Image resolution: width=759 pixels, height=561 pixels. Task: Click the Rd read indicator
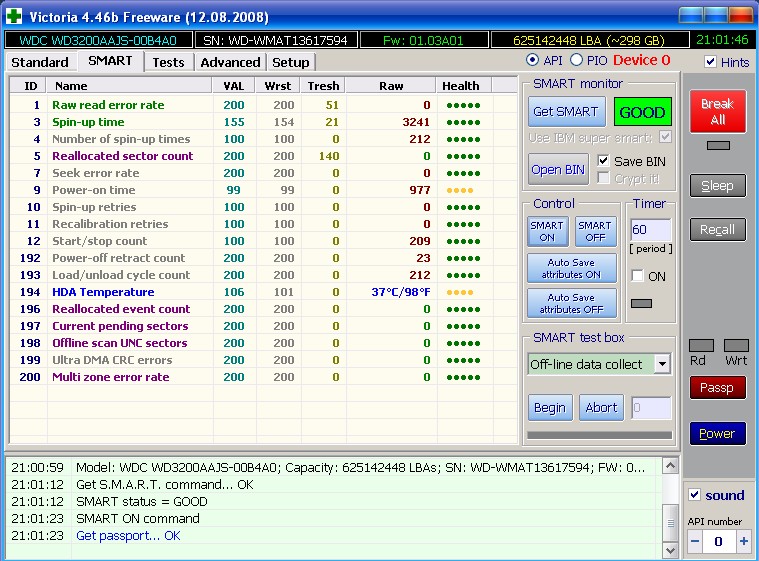click(701, 345)
